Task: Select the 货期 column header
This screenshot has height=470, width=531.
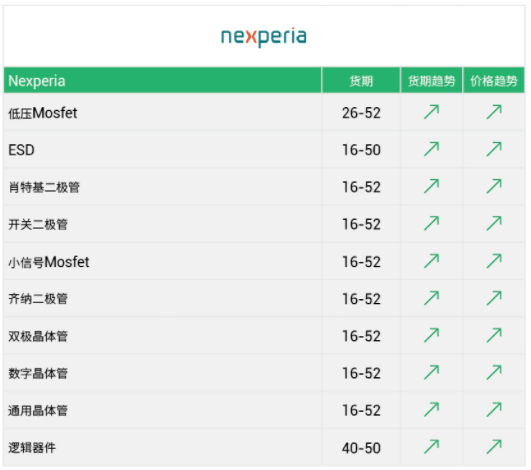Action: click(x=361, y=81)
